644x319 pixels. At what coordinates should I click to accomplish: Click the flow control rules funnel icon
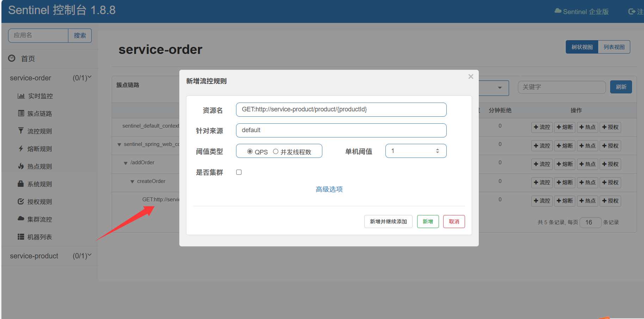tap(21, 131)
